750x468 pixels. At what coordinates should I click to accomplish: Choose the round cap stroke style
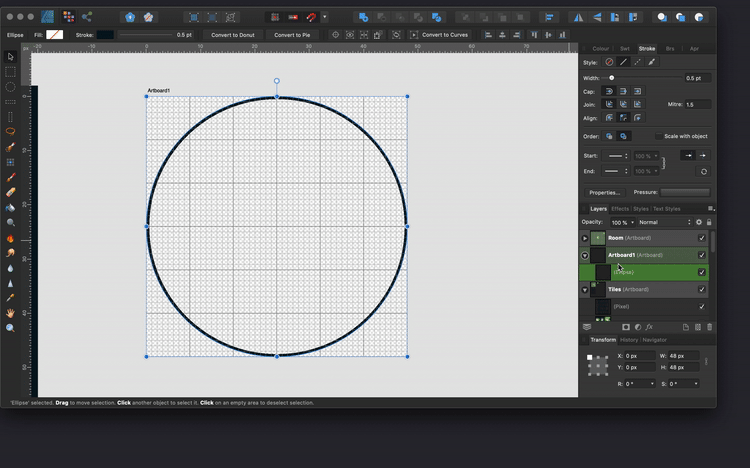(609, 91)
